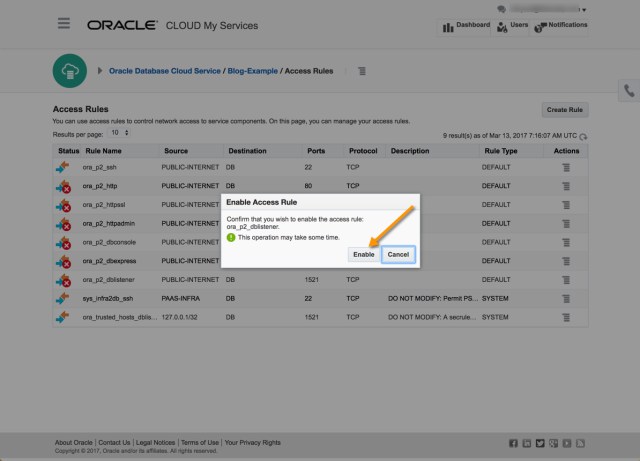Open actions menu for ora_p2_ssh

[x=566, y=167]
